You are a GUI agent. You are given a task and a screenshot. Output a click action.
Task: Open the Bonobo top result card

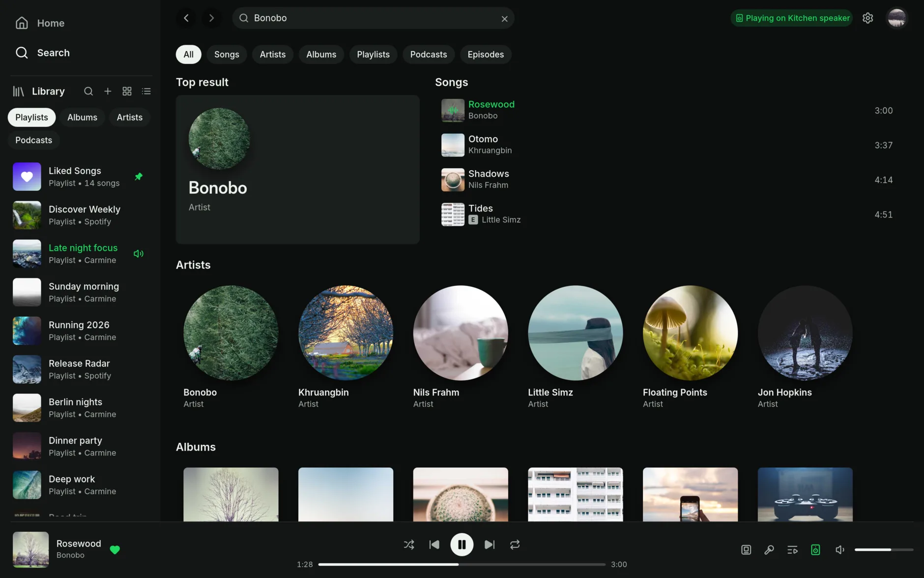pyautogui.click(x=298, y=170)
